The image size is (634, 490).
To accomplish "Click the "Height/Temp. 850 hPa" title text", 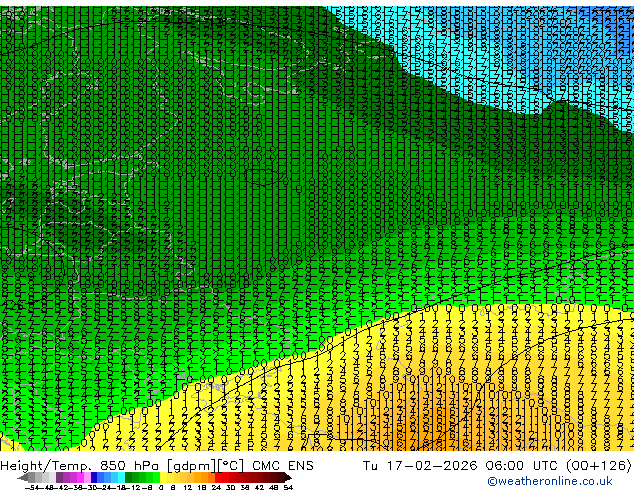I will pos(82,466).
